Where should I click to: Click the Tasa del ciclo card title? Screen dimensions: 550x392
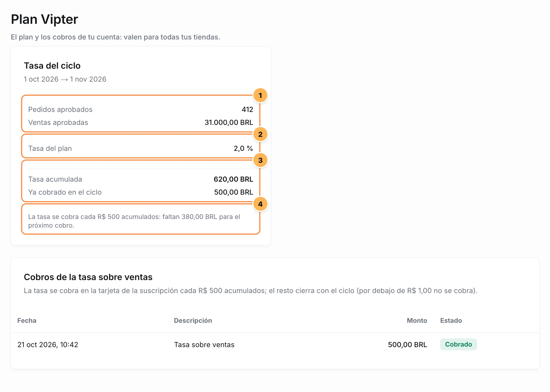(52, 66)
